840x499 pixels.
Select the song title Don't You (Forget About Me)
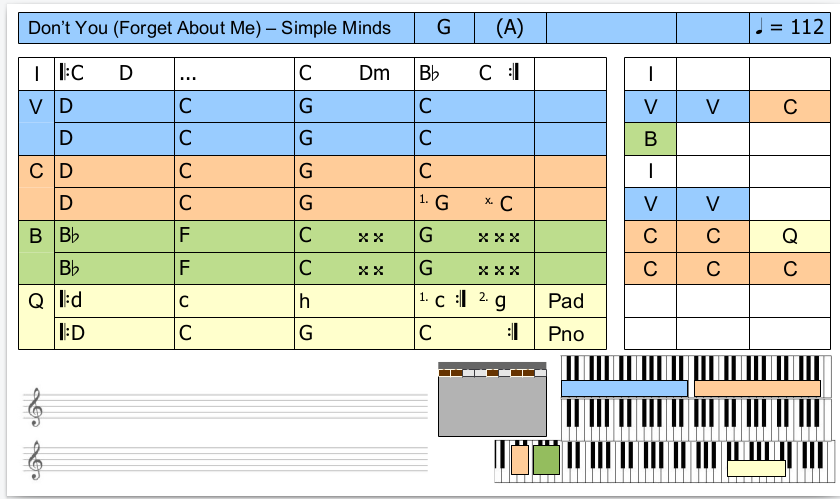(x=209, y=28)
